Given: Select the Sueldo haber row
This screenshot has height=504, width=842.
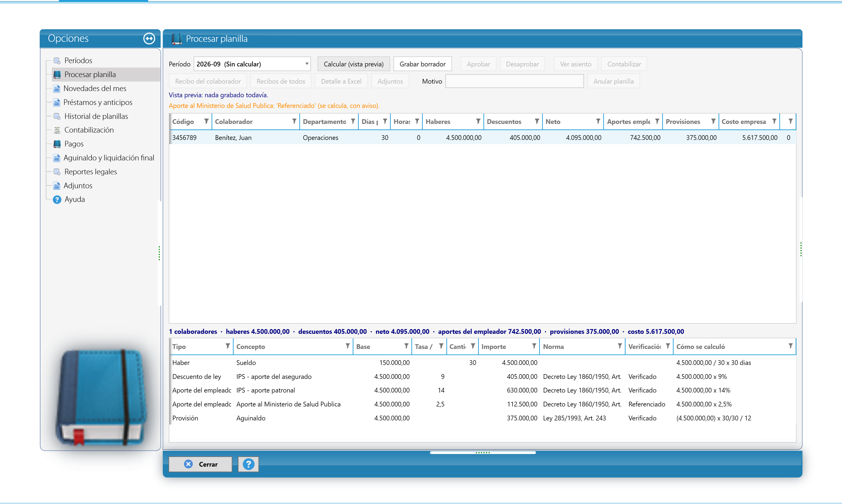Looking at the screenshot, I should [482, 363].
